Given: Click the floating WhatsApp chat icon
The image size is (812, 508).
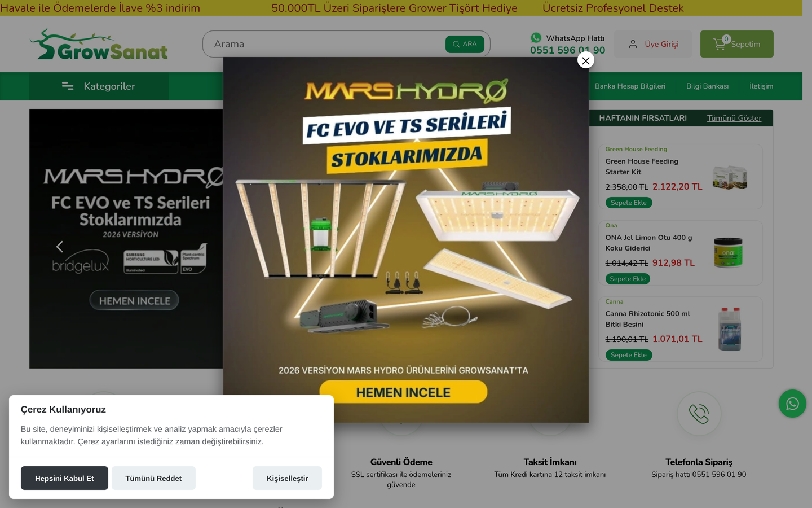Looking at the screenshot, I should pos(792,404).
